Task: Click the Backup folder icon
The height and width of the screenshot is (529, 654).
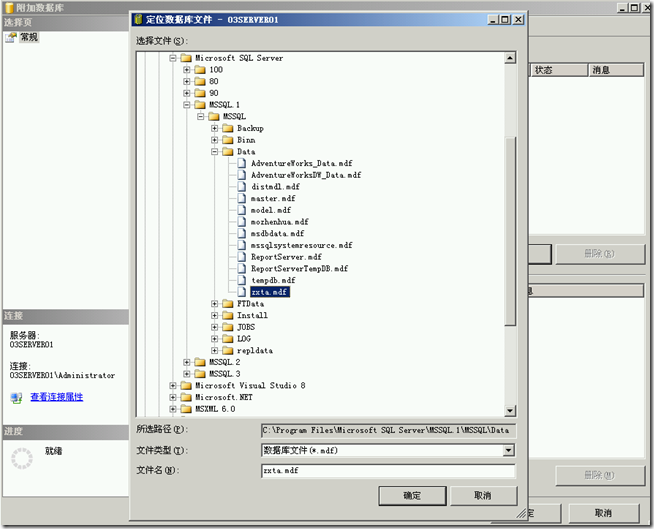Action: 228,128
